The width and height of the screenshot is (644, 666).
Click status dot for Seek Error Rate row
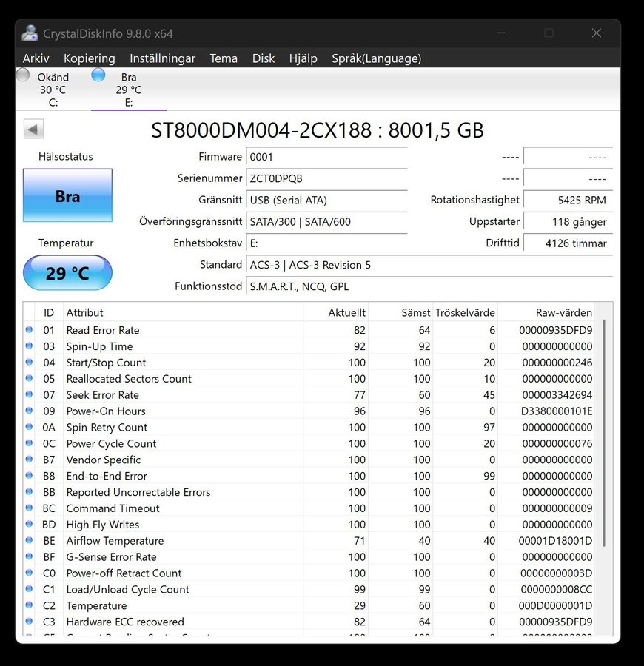(29, 394)
